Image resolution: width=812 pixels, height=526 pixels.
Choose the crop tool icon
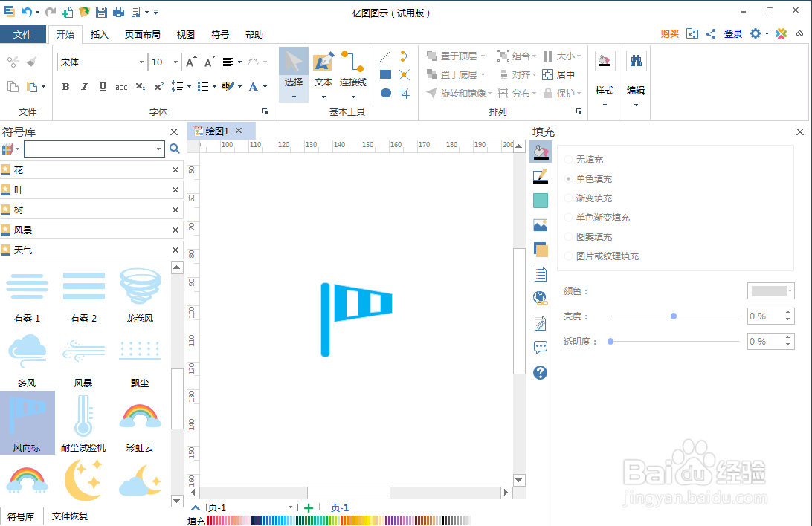tap(405, 93)
